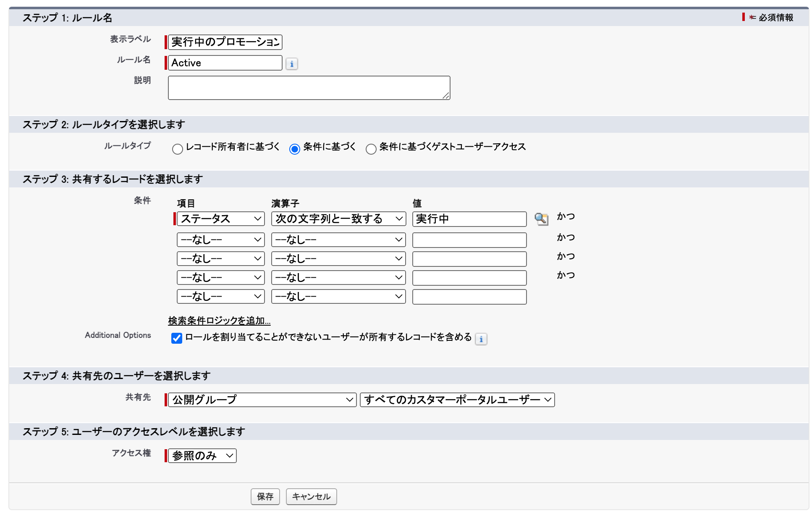Click the Additional Options label
Viewport: 812px width, 516px height.
(x=118, y=335)
